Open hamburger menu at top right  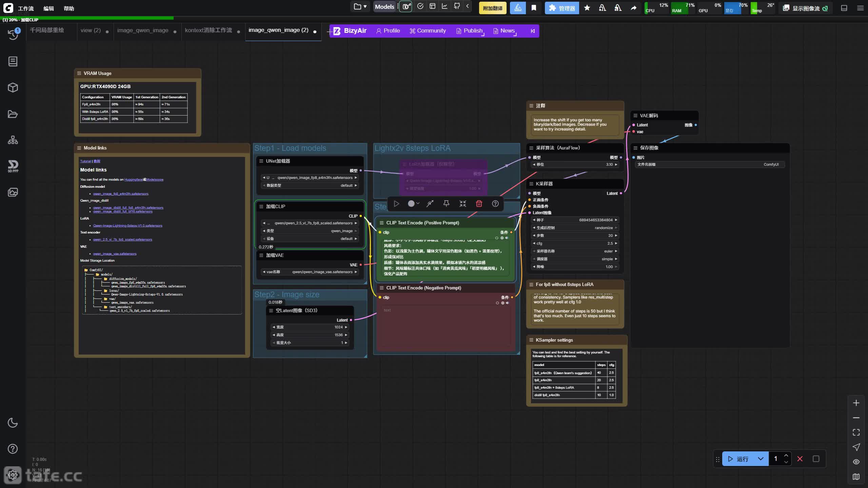click(x=860, y=8)
